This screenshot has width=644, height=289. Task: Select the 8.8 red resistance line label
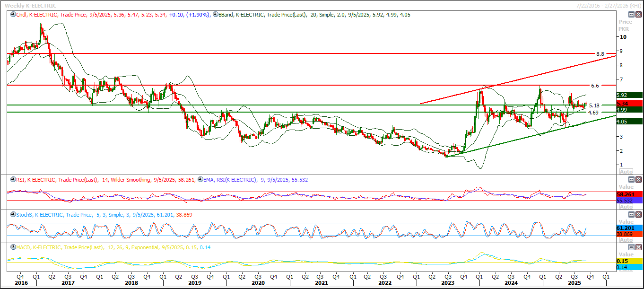click(x=600, y=54)
